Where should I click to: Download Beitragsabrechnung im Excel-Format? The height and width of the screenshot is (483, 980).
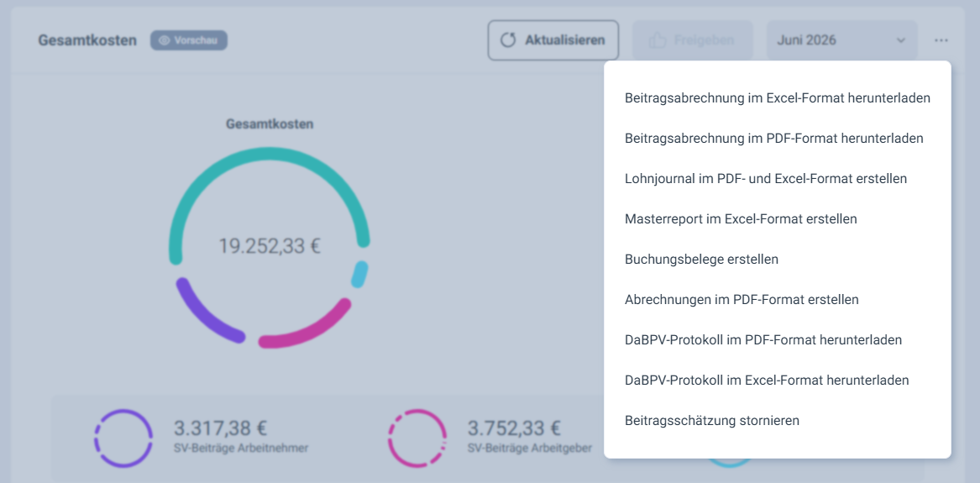click(778, 98)
